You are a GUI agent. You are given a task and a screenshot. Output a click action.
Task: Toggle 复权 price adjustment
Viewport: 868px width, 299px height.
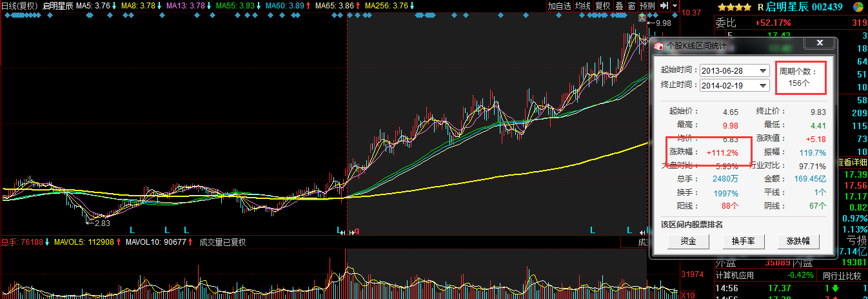pos(602,6)
